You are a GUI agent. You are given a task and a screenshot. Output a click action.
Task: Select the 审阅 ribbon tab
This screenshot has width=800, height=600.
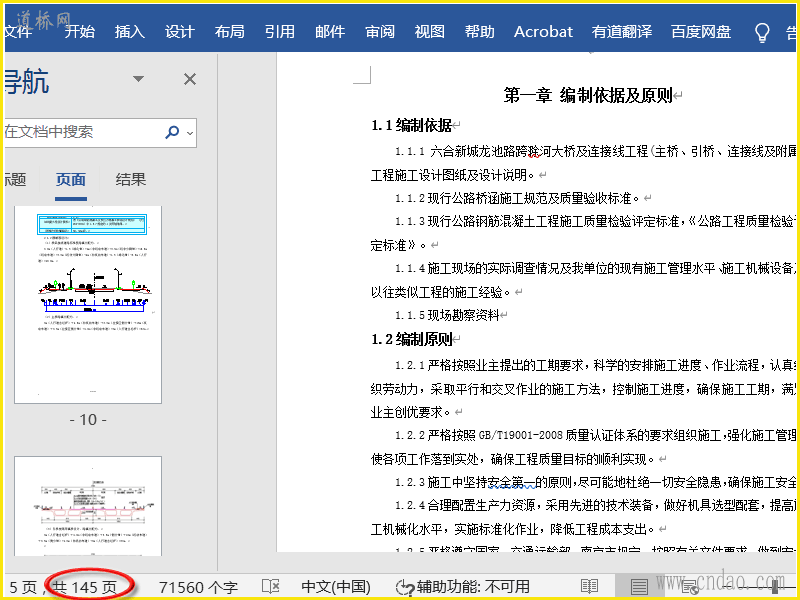380,32
